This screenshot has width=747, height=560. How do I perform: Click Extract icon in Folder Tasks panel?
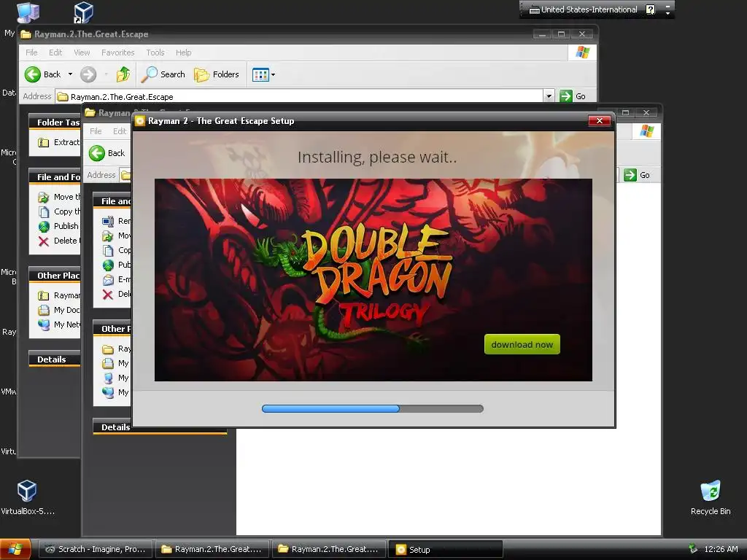(x=43, y=142)
